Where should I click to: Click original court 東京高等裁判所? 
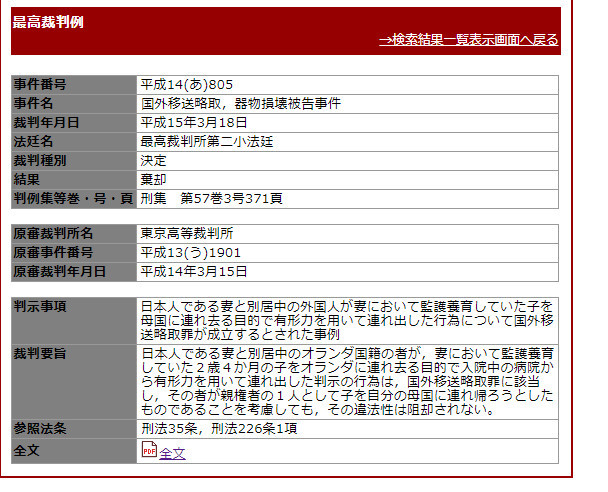[187, 233]
